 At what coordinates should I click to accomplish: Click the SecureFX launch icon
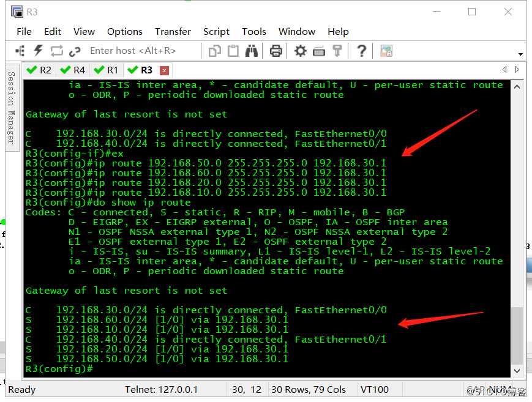click(x=386, y=51)
